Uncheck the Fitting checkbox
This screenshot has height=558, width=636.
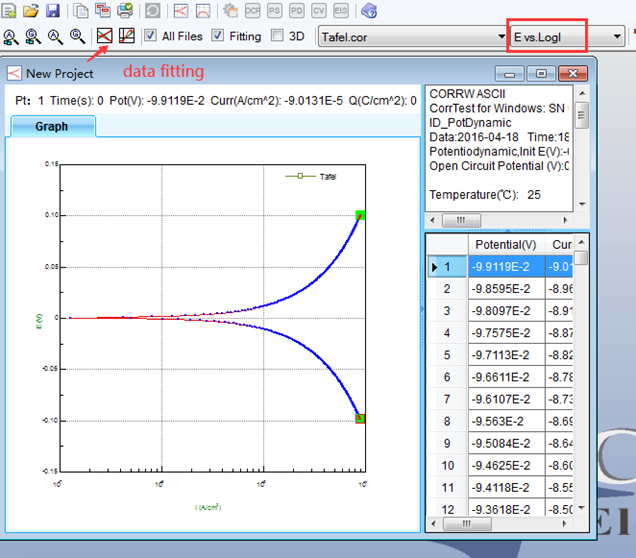click(x=218, y=36)
